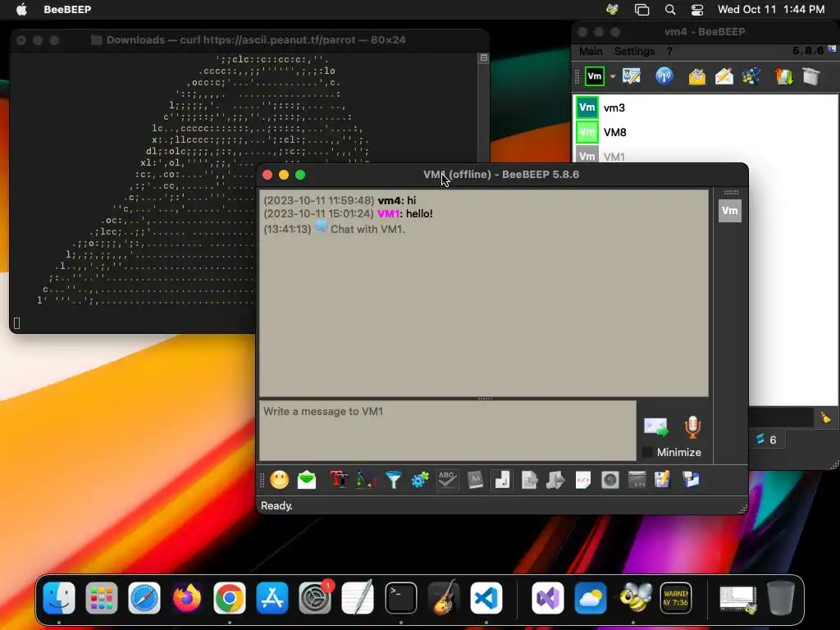Screen dimensions: 840x630
Task: Click the gray window icon in chat toolbar
Action: pos(637,480)
